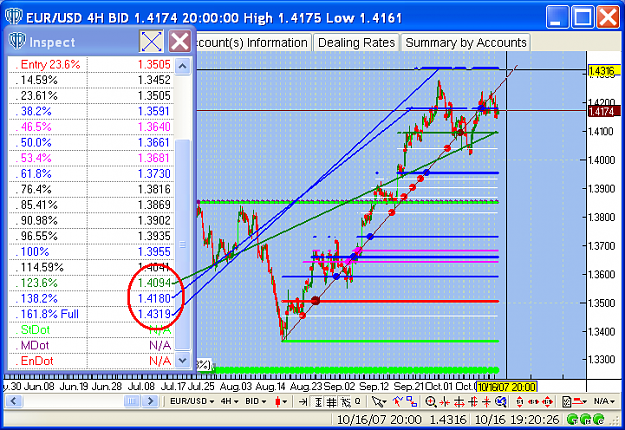The image size is (625, 430).
Task: Select the arrow cursor tool
Action: pos(377,402)
